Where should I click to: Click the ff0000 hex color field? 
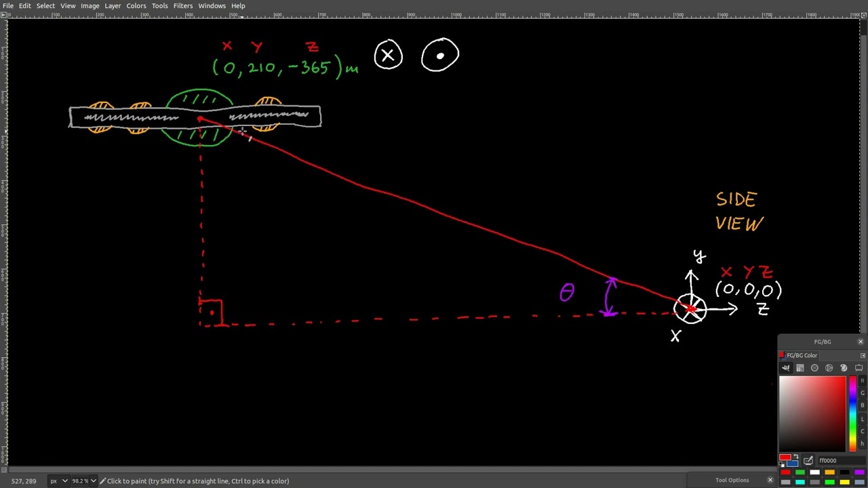[x=842, y=460]
